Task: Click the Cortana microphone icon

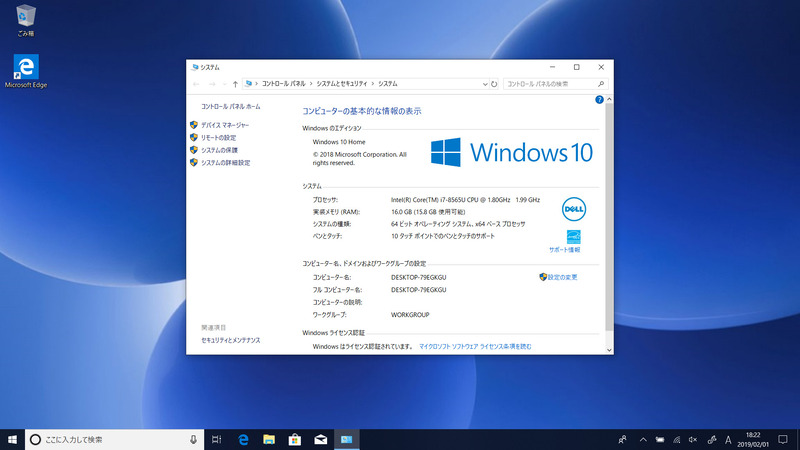Action: point(193,439)
